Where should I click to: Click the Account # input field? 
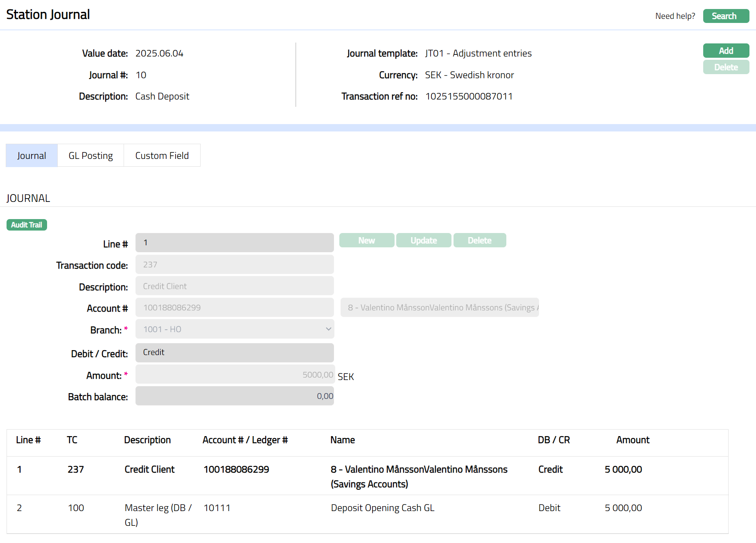coord(235,308)
